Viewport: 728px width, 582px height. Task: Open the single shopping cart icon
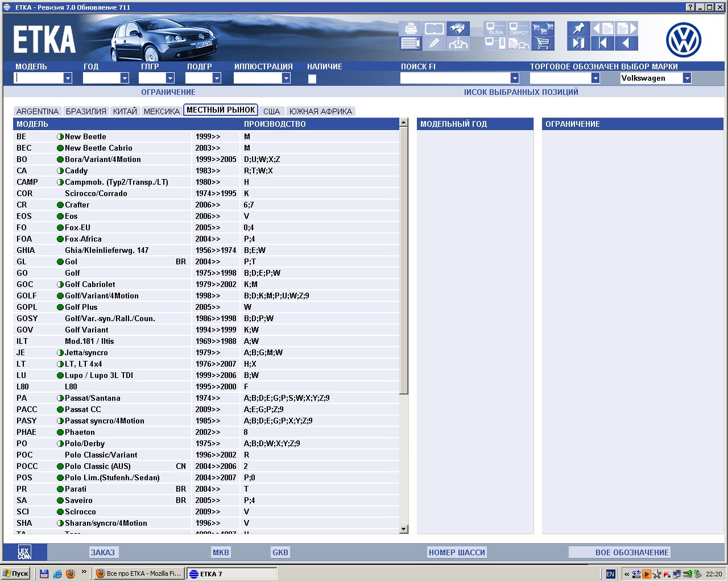coord(543,43)
